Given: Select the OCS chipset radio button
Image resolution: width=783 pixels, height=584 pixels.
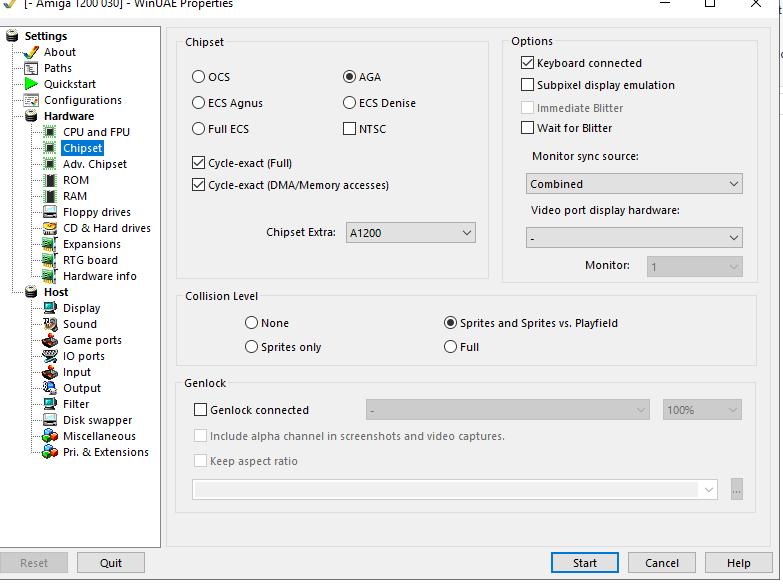Looking at the screenshot, I should click(x=198, y=77).
